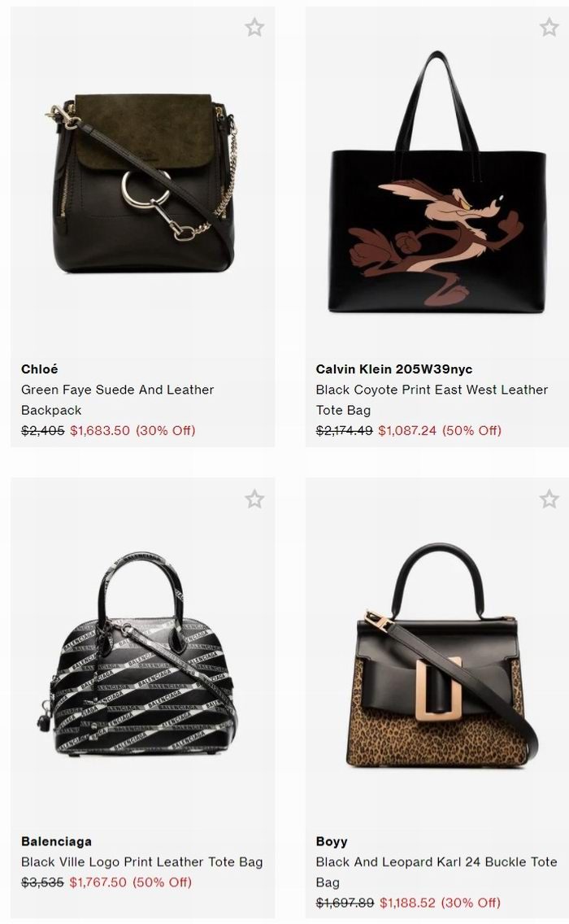Click the Chloé brand name
The height and width of the screenshot is (924, 569).
click(x=40, y=369)
